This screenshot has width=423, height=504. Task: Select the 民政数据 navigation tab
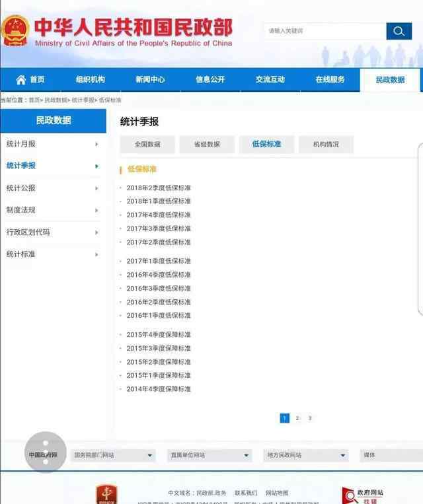(x=390, y=80)
